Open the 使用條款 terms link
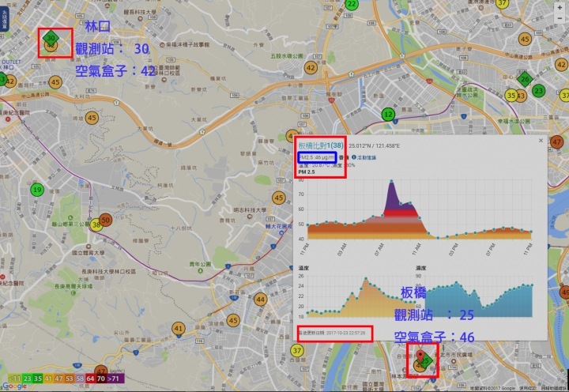Screen dimensions: 569x392 (527, 388)
